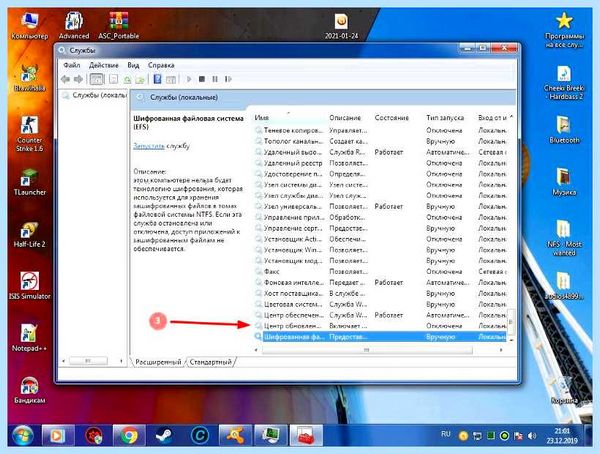Launch TLauncher from the desktop
600x454 pixels.
click(x=29, y=182)
